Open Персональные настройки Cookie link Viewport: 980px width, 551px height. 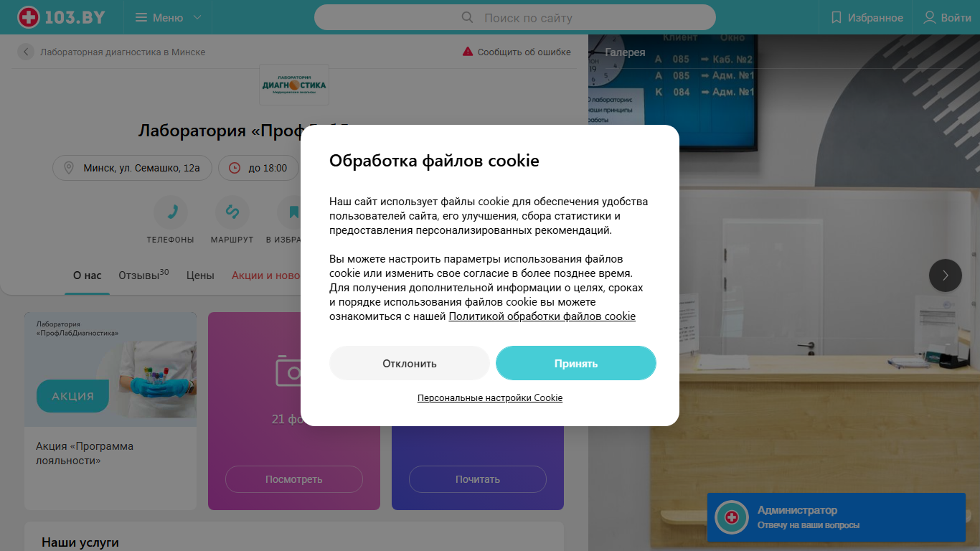(x=490, y=397)
